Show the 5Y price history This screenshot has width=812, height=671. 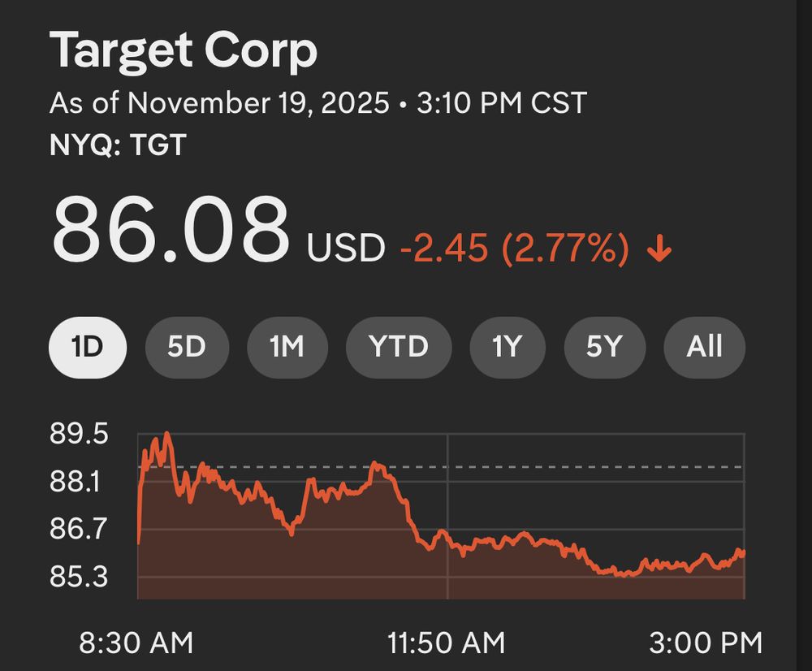click(x=604, y=346)
